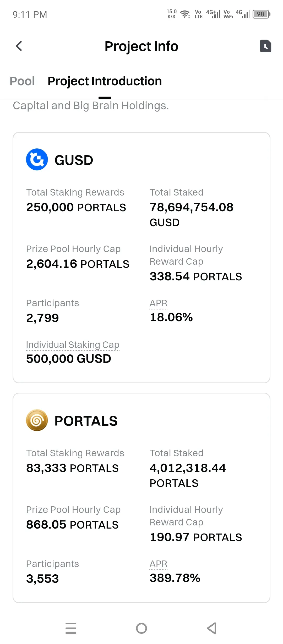The height and width of the screenshot is (644, 283).
Task: Tap the PORTALS pool card title
Action: pyautogui.click(x=86, y=421)
